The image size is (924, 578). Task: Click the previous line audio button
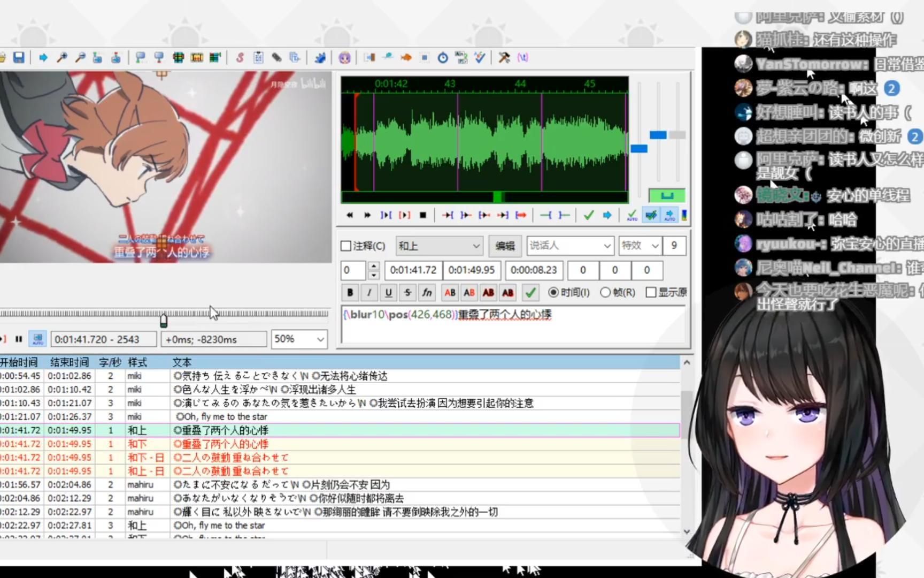349,215
